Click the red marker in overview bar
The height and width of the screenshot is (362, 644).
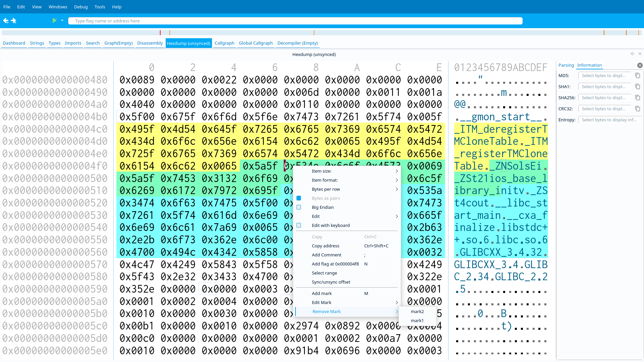tap(160, 33)
